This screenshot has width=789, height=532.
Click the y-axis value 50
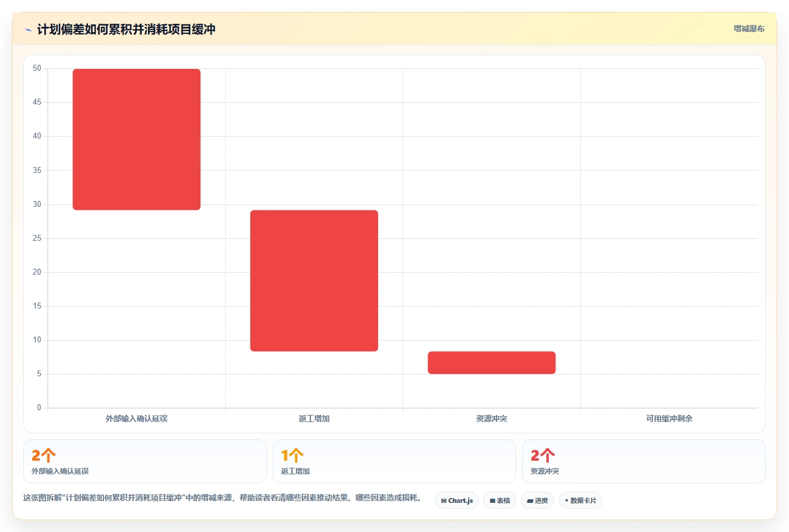[x=37, y=68]
